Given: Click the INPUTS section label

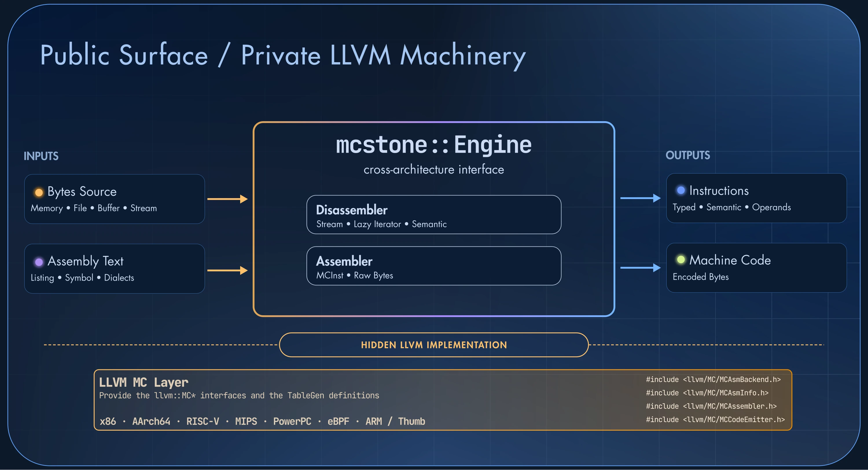Looking at the screenshot, I should (x=41, y=156).
